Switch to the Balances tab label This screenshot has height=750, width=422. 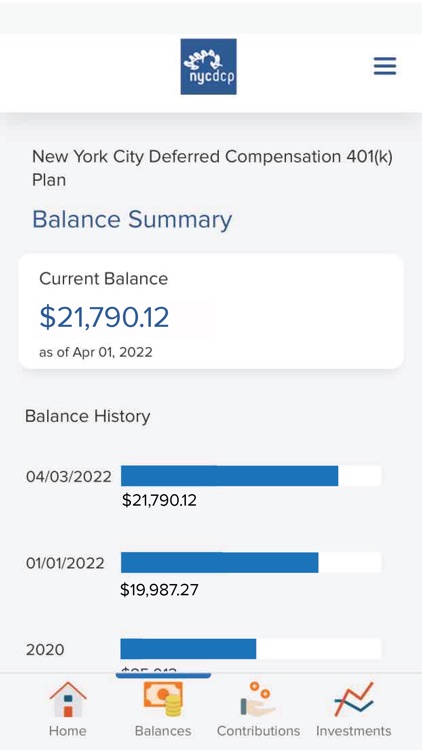tap(163, 731)
